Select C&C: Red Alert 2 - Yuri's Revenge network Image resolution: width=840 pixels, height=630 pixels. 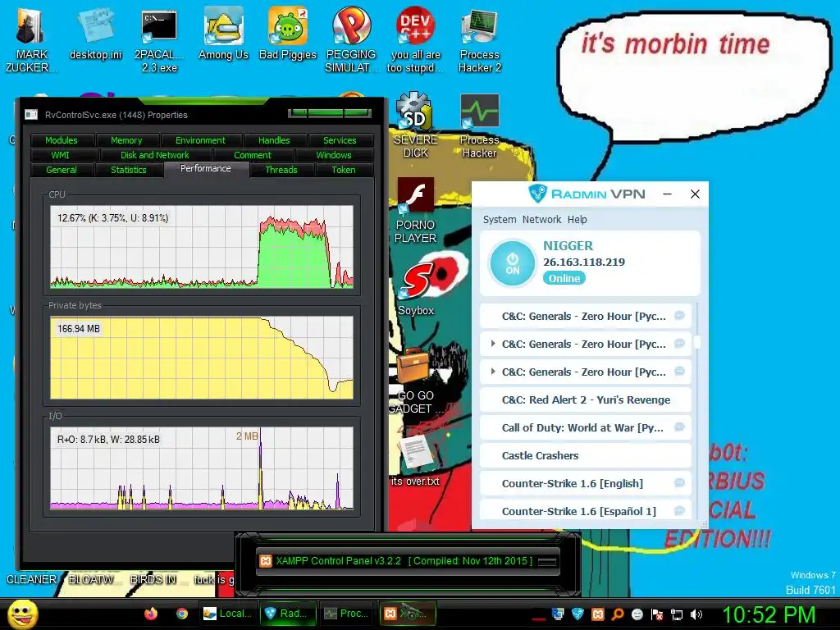[586, 399]
